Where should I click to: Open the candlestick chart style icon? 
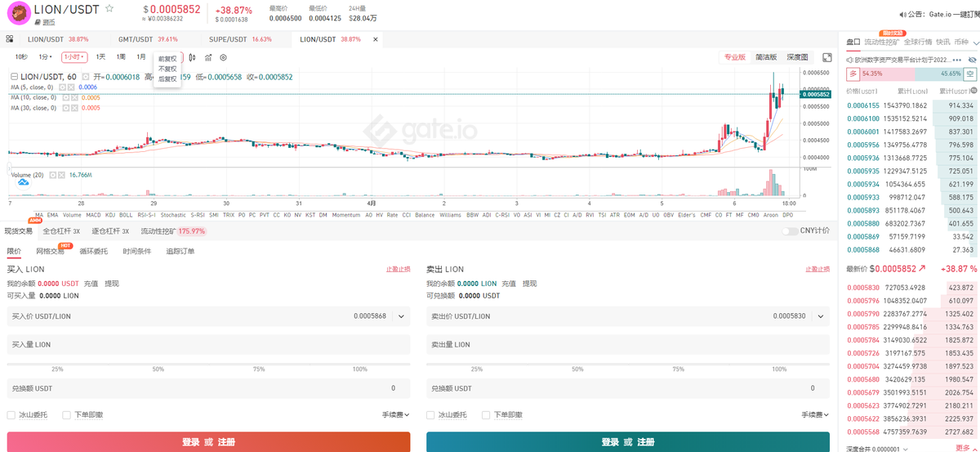pyautogui.click(x=192, y=57)
